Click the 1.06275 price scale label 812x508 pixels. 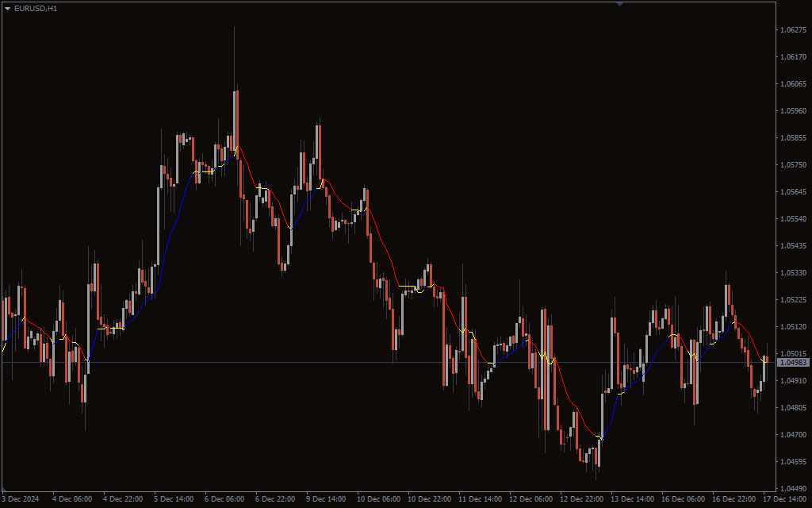(x=794, y=30)
